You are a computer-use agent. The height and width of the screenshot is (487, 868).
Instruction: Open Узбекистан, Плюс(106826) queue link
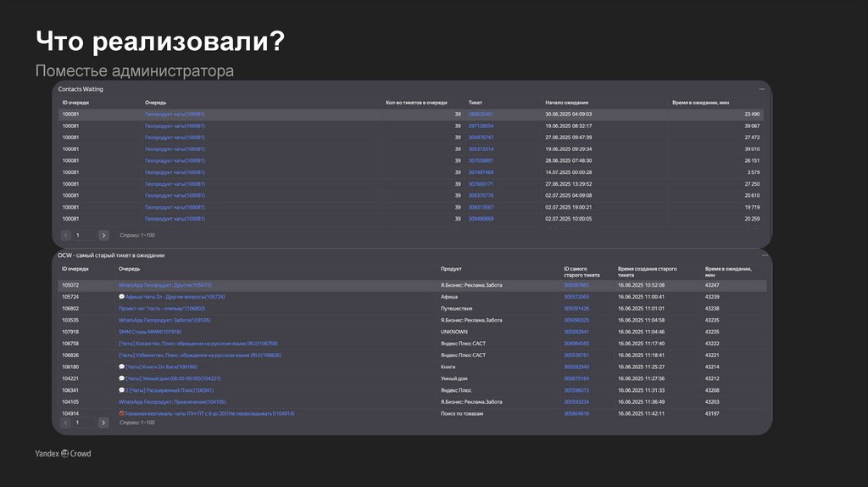pos(199,355)
